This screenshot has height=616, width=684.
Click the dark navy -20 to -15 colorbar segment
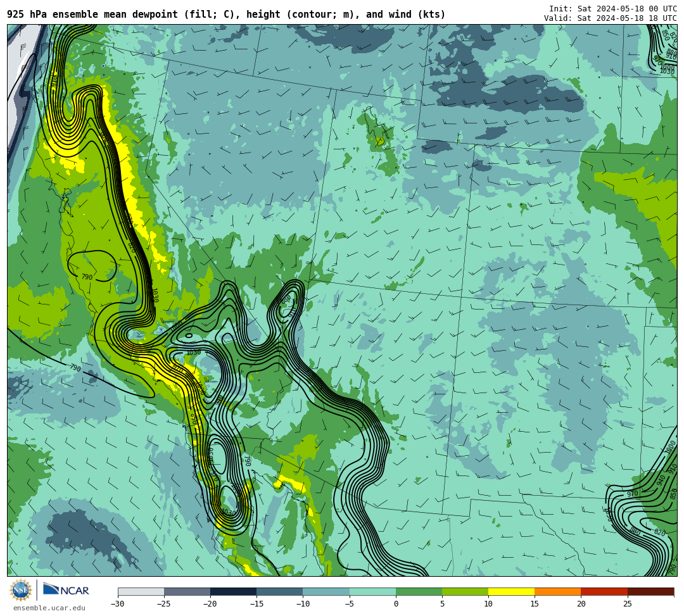coord(233,591)
